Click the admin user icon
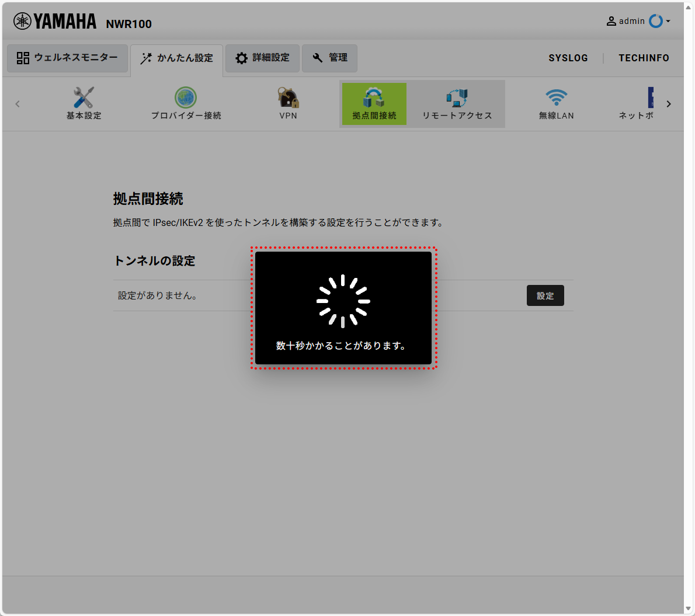 [611, 21]
